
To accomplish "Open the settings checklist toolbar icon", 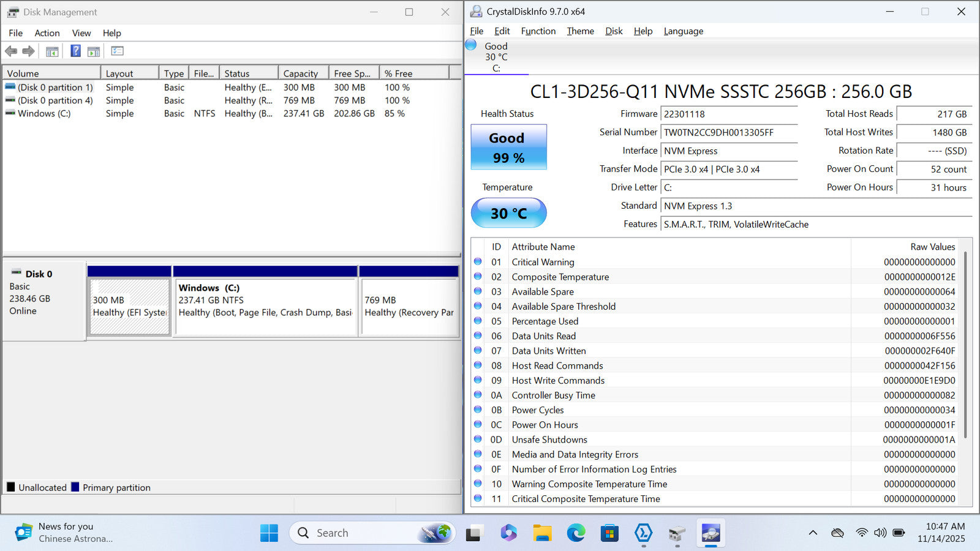I will coord(117,51).
